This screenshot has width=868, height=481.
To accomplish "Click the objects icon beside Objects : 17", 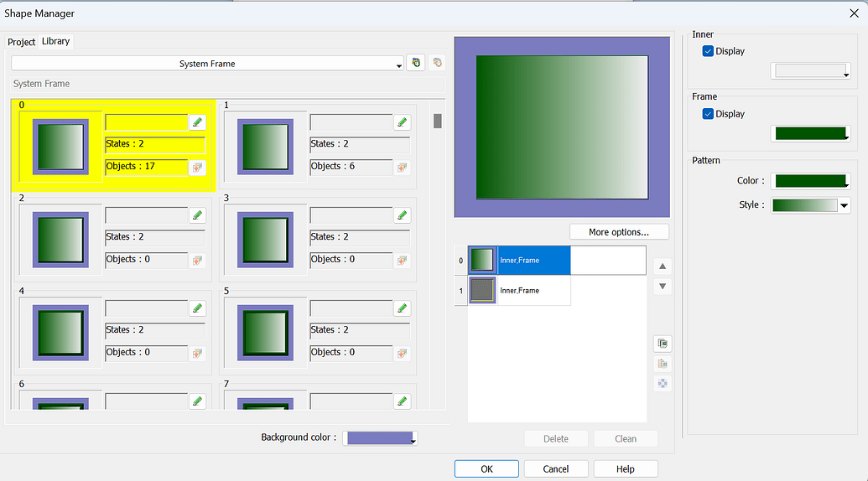I will (x=198, y=167).
